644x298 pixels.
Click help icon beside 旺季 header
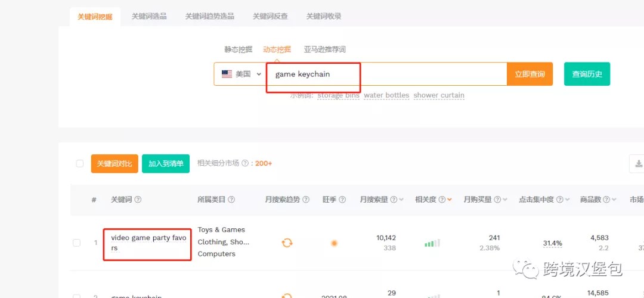[x=342, y=200]
